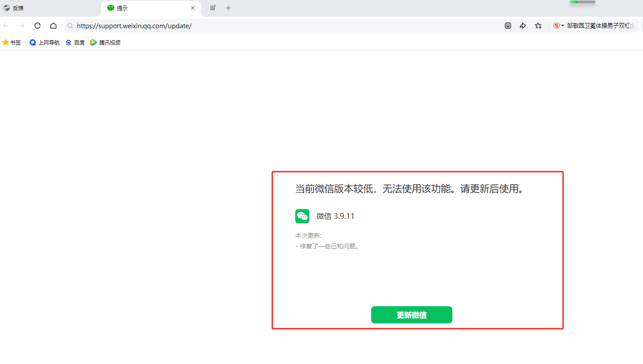The height and width of the screenshot is (364, 643).
Task: Go to the browser home page
Action: 53,26
